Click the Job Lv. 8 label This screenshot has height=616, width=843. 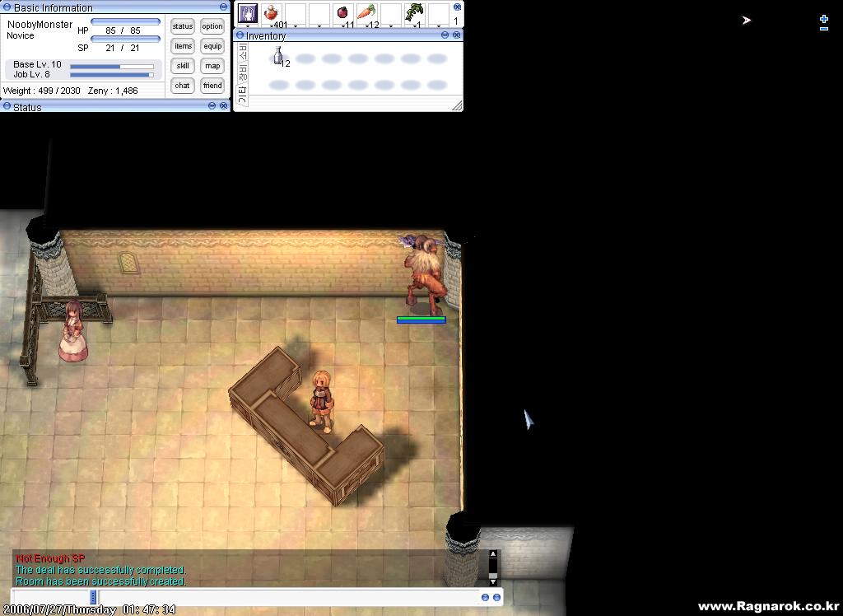[x=32, y=74]
